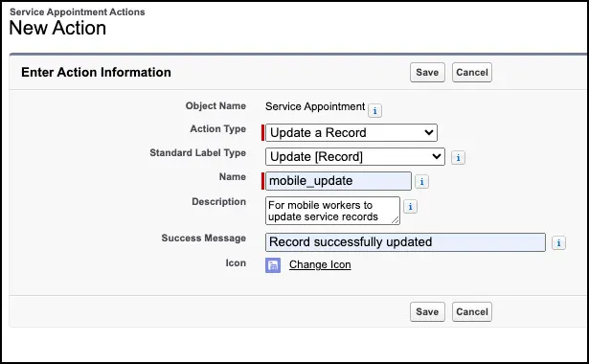The width and height of the screenshot is (589, 364).
Task: Click the info icon beside the Description box
Action: (410, 207)
